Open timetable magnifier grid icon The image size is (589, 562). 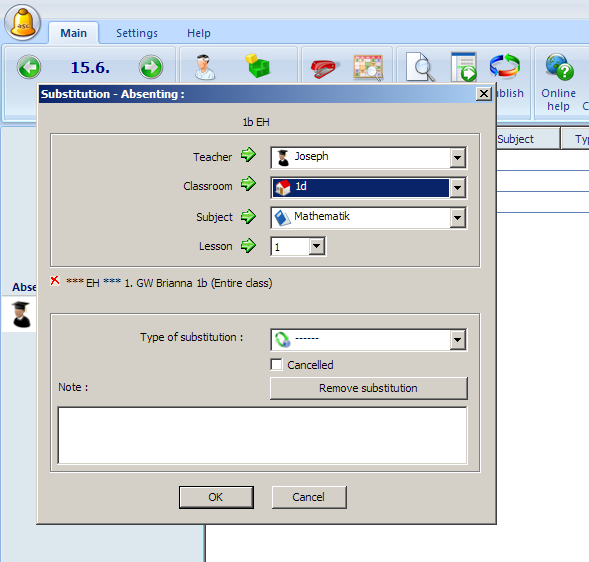(x=368, y=68)
